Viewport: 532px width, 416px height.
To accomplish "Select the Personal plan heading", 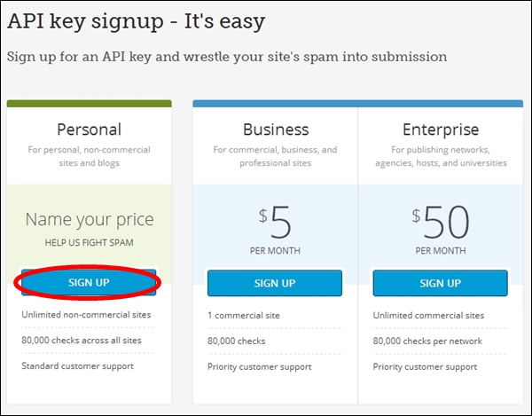I will [90, 130].
